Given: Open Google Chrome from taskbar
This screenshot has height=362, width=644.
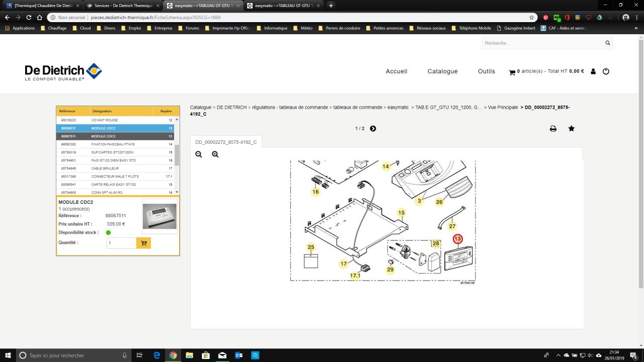Looking at the screenshot, I should point(173,355).
